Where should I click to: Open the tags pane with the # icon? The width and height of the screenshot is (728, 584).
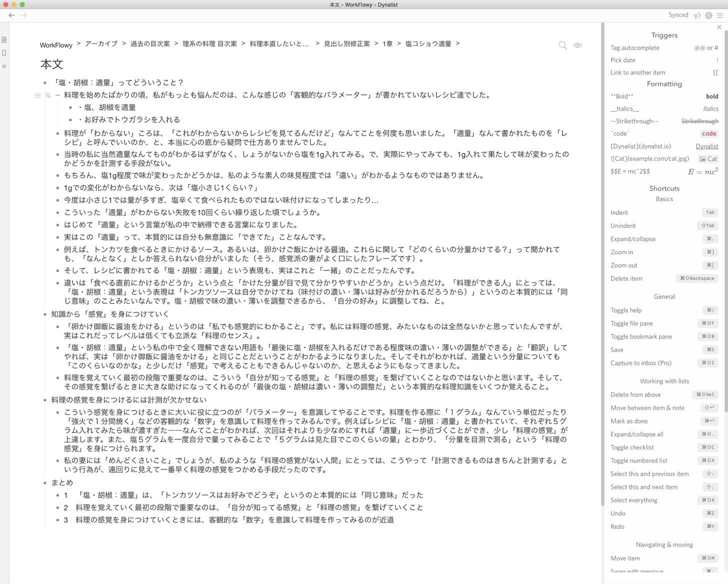(x=4, y=66)
